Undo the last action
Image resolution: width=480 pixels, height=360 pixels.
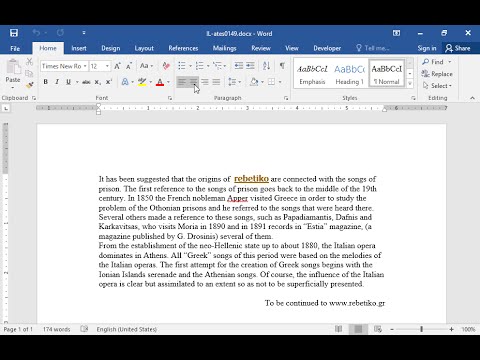(36, 33)
